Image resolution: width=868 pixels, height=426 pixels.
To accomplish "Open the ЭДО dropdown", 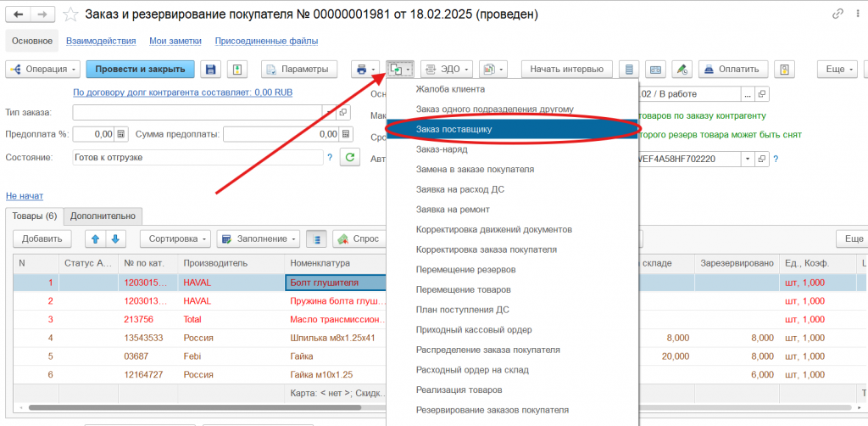I will pyautogui.click(x=446, y=69).
